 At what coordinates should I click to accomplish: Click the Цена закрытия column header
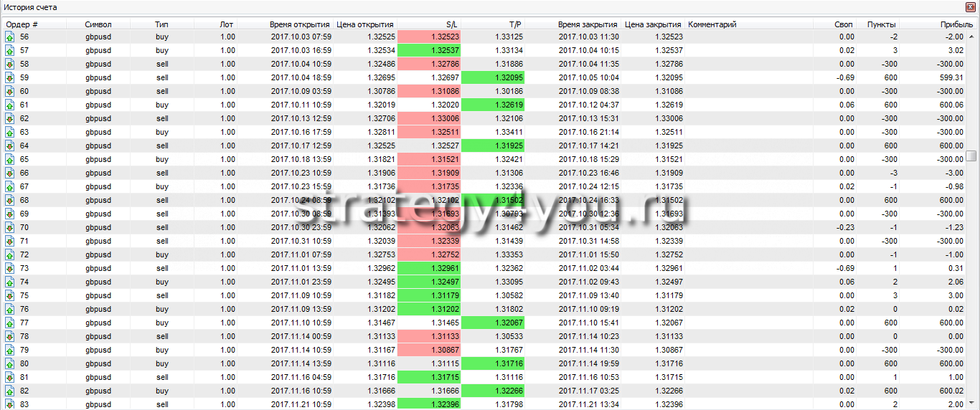pos(653,24)
